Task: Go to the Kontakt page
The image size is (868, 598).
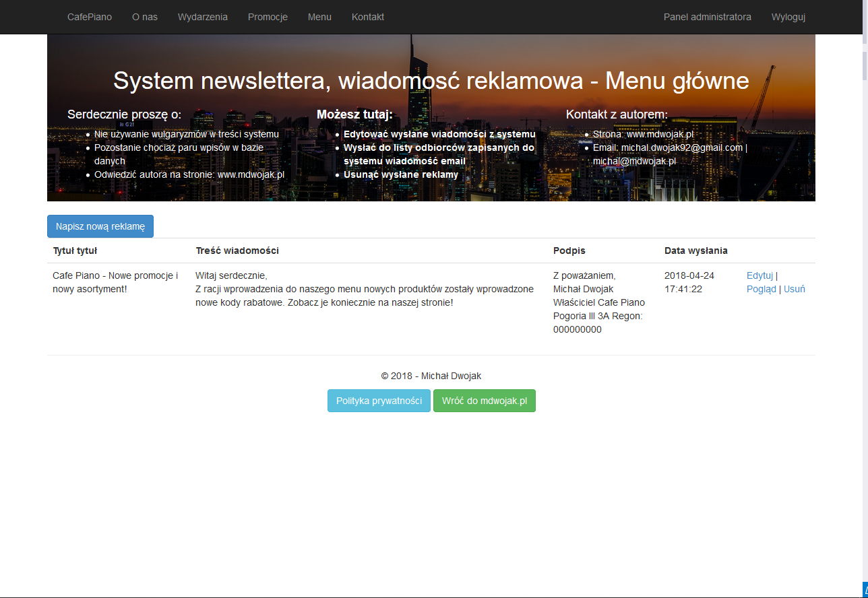Action: click(368, 17)
